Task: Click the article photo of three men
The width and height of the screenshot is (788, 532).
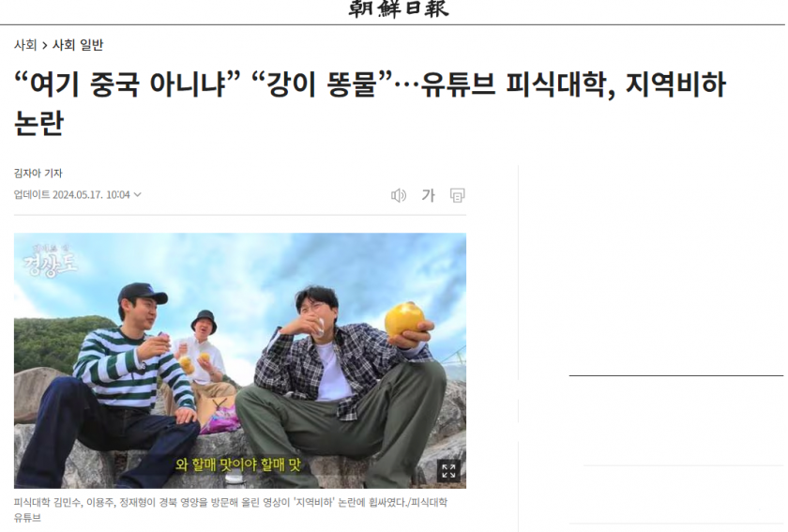Action: coord(240,360)
